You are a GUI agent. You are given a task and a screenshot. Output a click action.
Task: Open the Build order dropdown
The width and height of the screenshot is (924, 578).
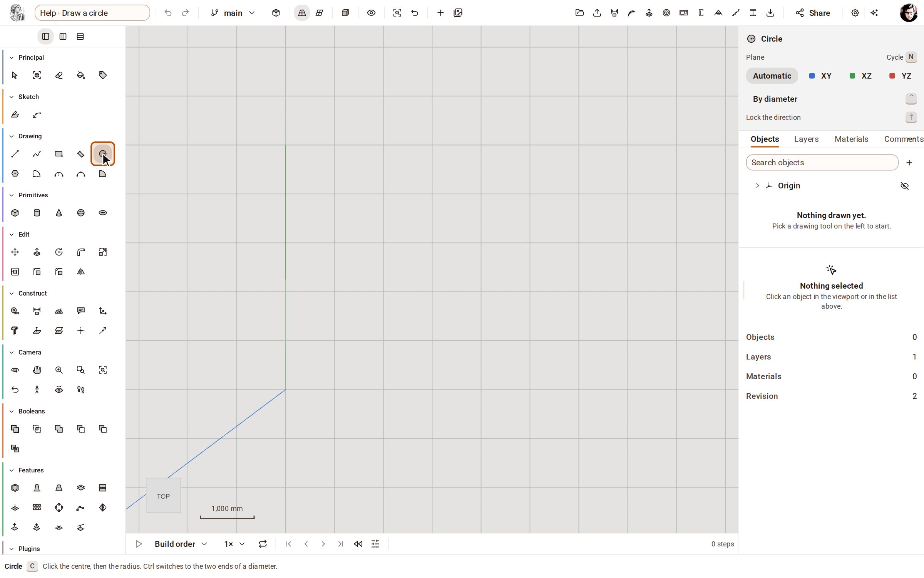181,544
